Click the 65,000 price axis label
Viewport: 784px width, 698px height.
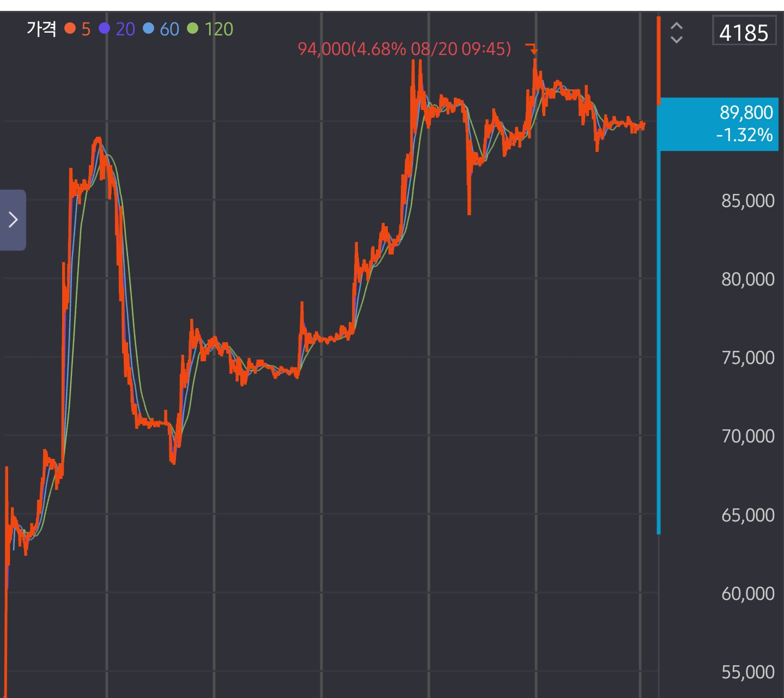[x=747, y=515]
